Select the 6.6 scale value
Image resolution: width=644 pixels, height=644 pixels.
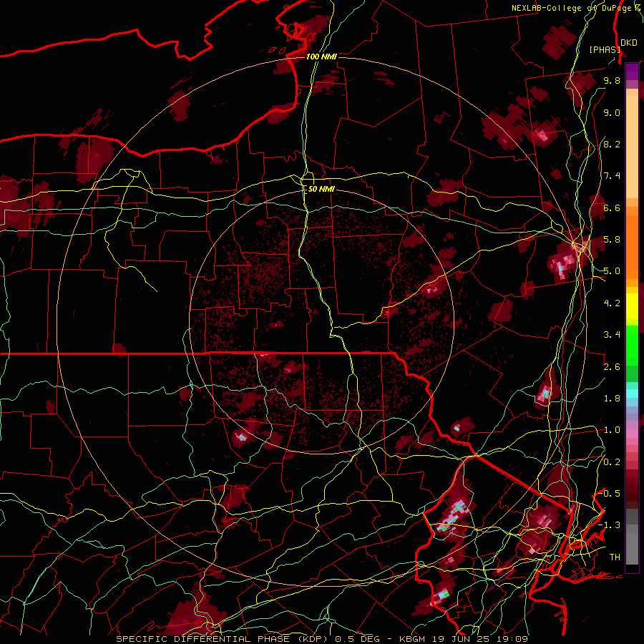click(x=612, y=208)
